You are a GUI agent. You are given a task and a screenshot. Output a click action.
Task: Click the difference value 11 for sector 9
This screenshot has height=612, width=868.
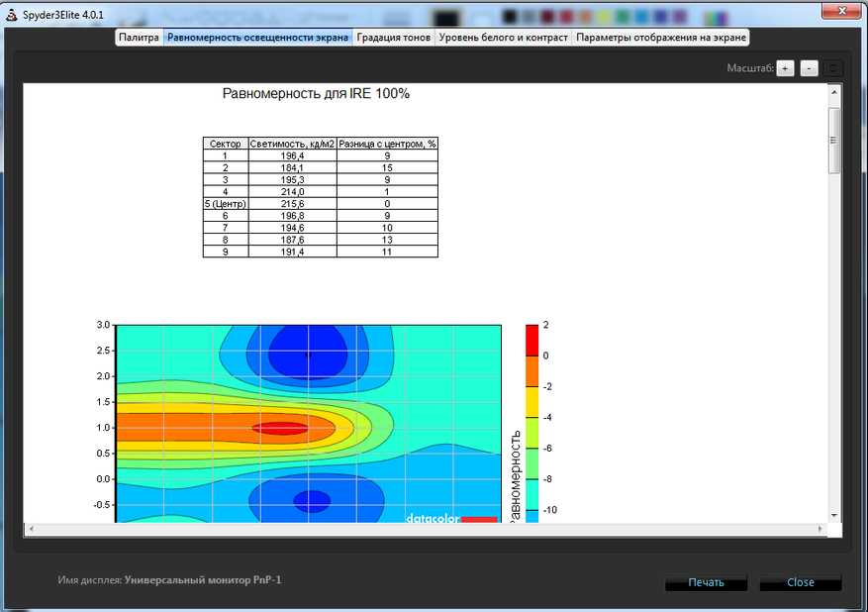[387, 252]
